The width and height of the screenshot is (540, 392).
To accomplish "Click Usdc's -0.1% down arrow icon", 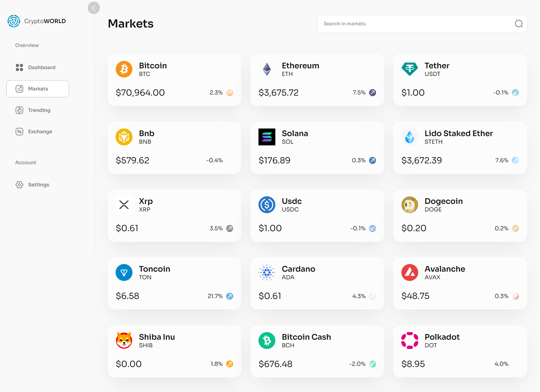I will coord(373,228).
